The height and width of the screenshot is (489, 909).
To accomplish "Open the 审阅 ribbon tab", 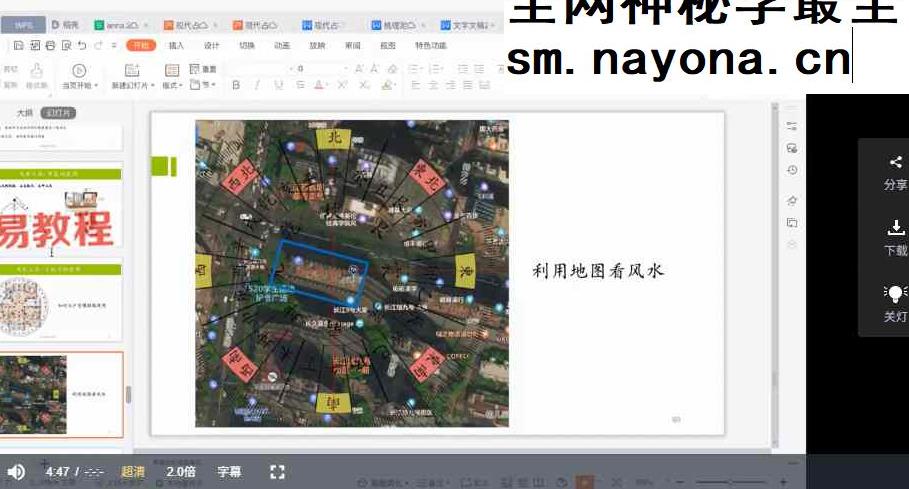I will 353,45.
